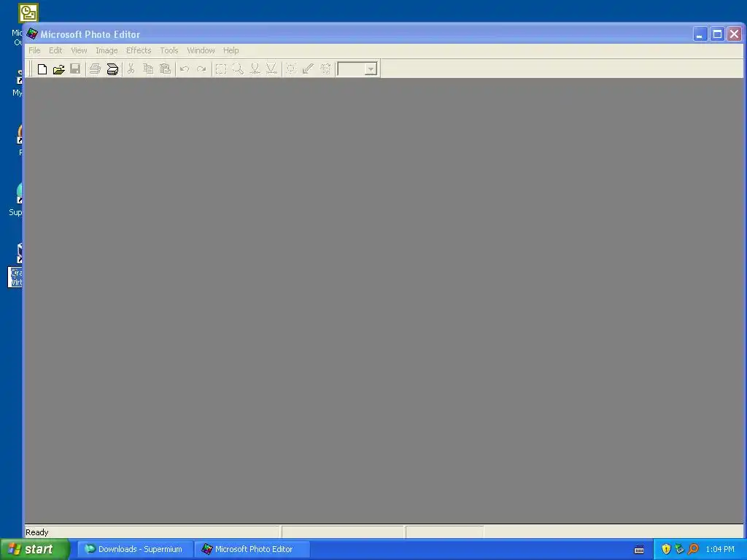
Task: Click the yellow security shield tray icon
Action: 666,549
